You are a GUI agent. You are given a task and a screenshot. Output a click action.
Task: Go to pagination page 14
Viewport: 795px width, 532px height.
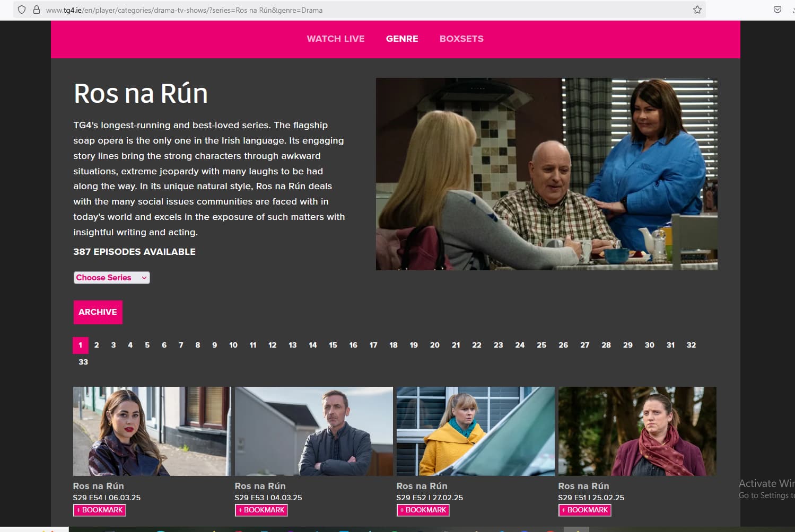[313, 345]
